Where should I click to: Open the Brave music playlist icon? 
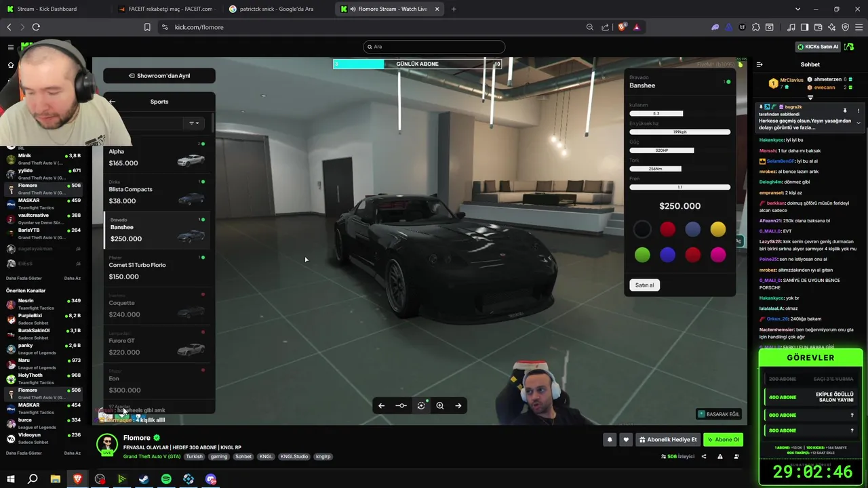click(791, 27)
